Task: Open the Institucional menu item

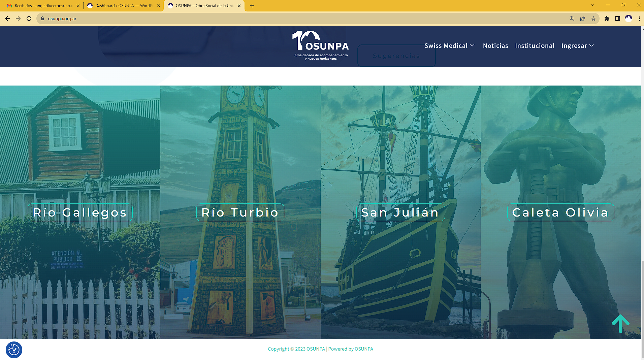Action: pyautogui.click(x=535, y=46)
